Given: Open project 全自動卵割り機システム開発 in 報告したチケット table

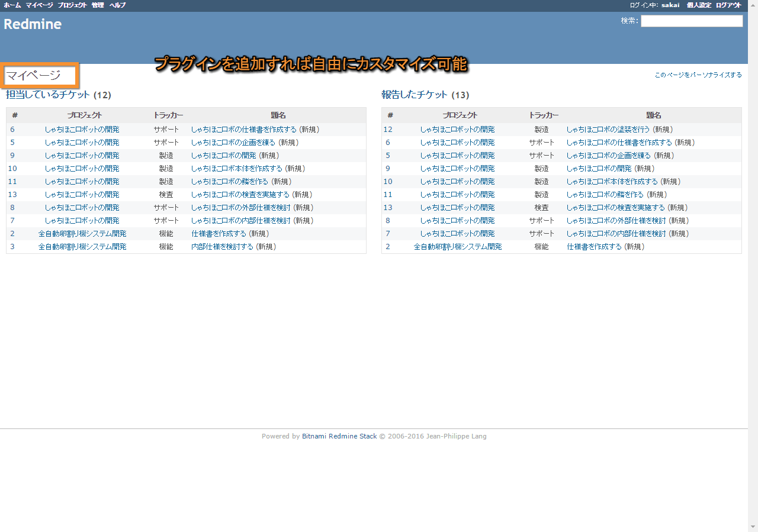Looking at the screenshot, I should click(458, 247).
